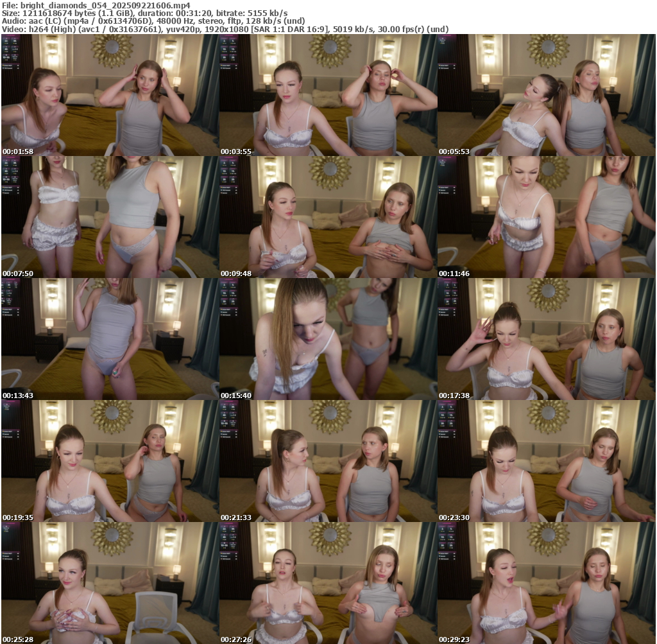657x644 pixels.
Task: Click the Video stream info line
Action: tap(225, 30)
